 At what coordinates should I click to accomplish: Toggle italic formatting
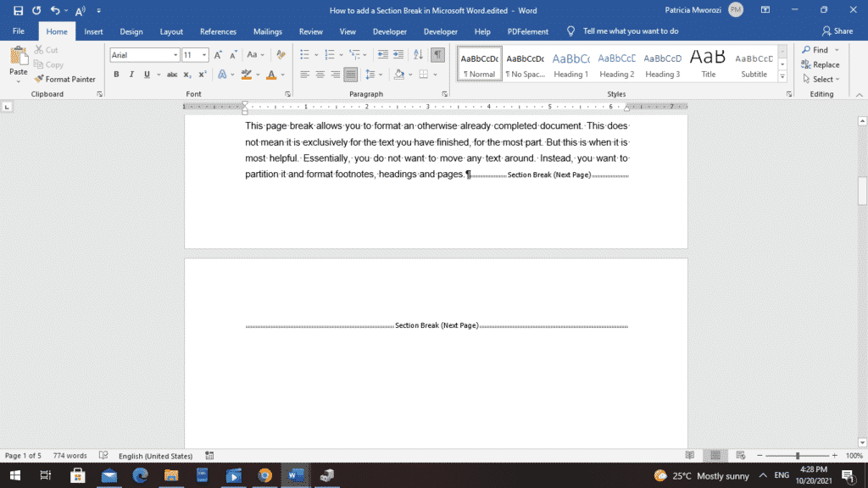click(x=131, y=75)
